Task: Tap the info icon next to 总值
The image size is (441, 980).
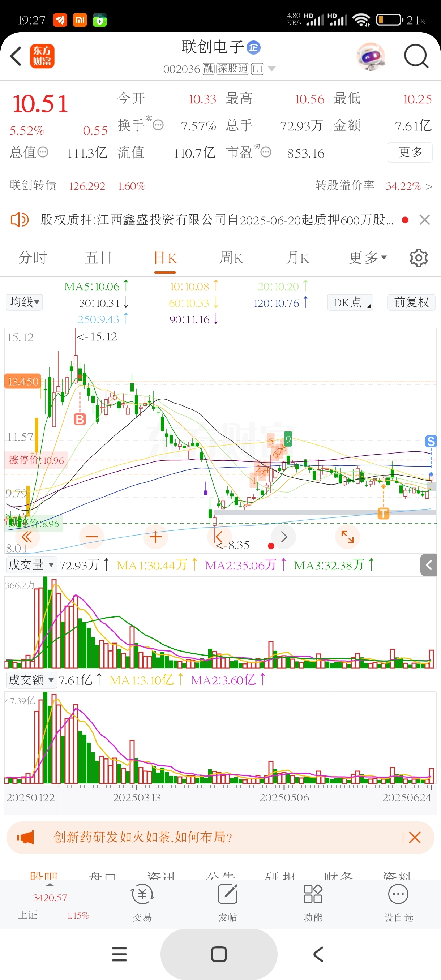Action: pyautogui.click(x=43, y=152)
